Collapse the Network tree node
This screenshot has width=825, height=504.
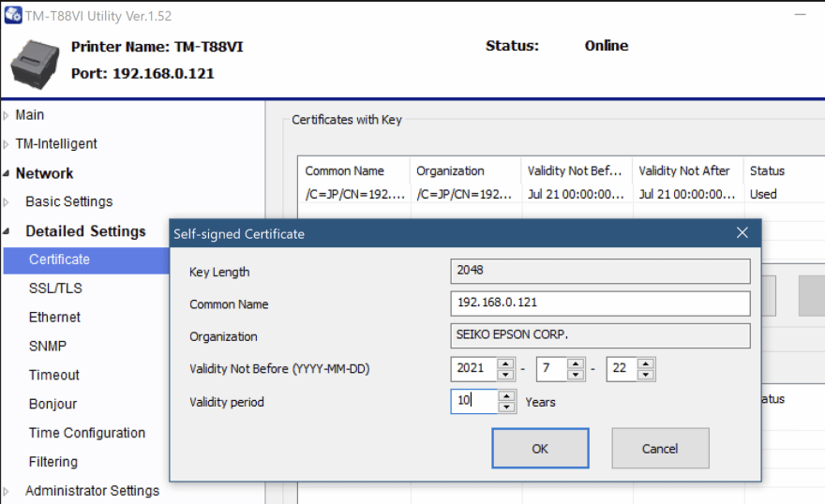point(6,173)
